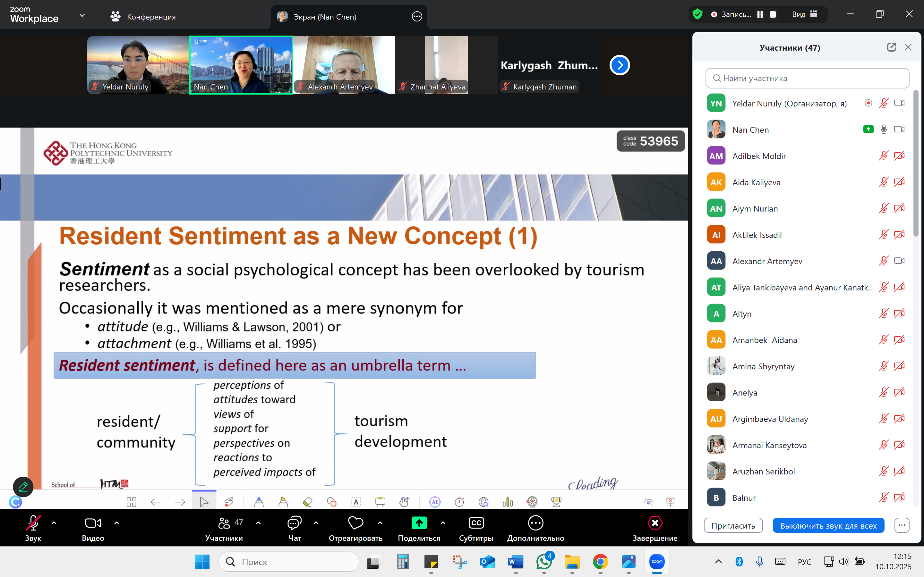Viewport: 924px width, 577px height.
Task: Open screen share more options ellipsis
Action: pyautogui.click(x=417, y=17)
